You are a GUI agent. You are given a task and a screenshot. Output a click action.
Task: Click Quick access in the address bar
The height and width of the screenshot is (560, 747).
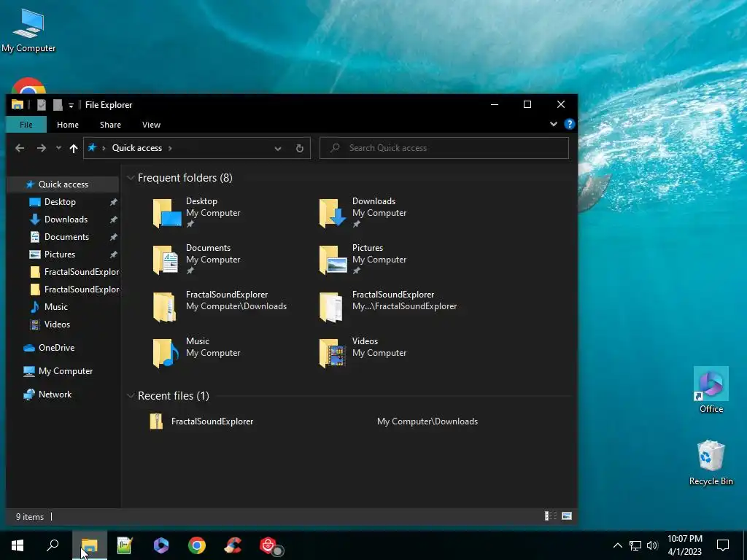tap(136, 148)
